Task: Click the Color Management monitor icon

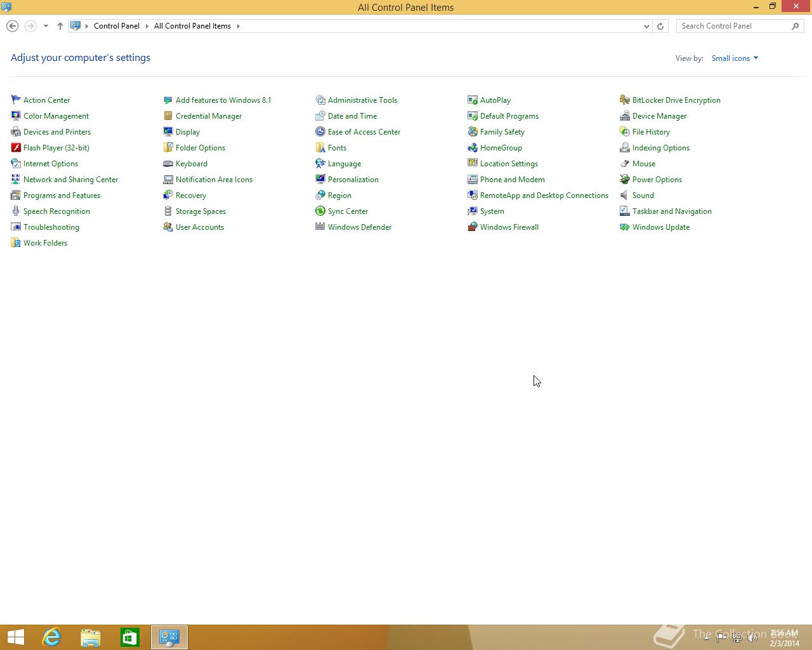Action: point(16,116)
